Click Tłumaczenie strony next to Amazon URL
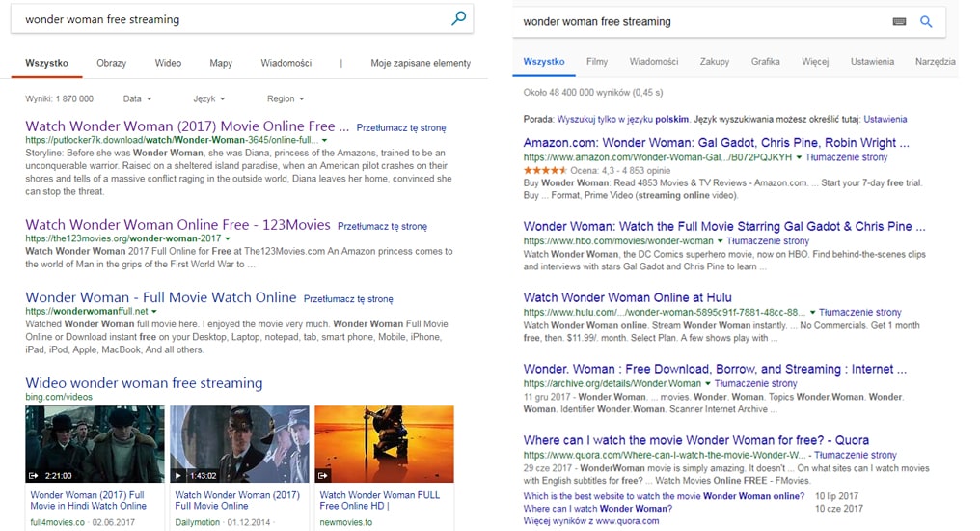This screenshot has width=980, height=531. [846, 157]
